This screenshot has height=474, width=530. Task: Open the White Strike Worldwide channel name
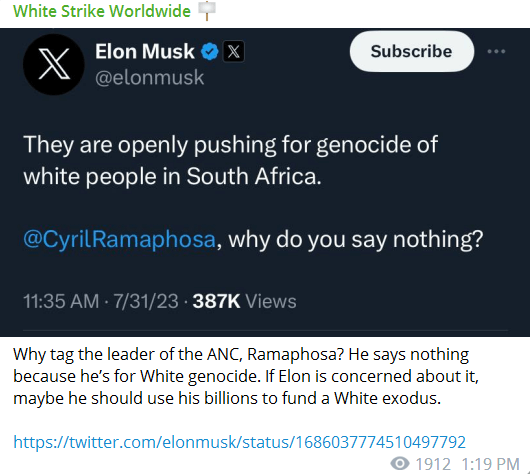click(102, 11)
